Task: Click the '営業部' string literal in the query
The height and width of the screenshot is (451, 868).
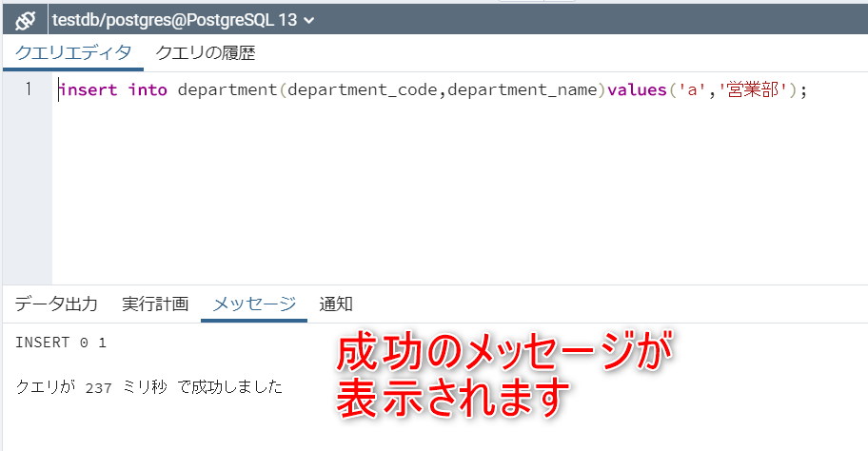Action: point(752,89)
